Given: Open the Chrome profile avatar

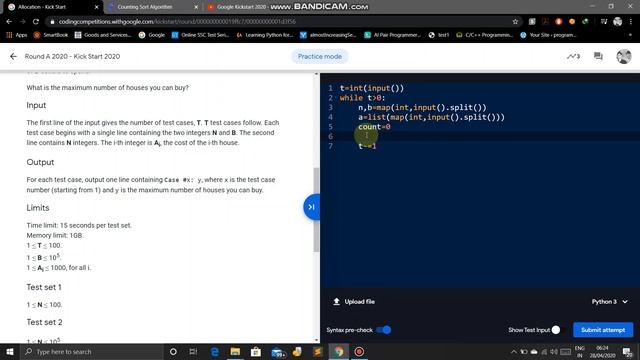Looking at the screenshot, I should [x=618, y=22].
